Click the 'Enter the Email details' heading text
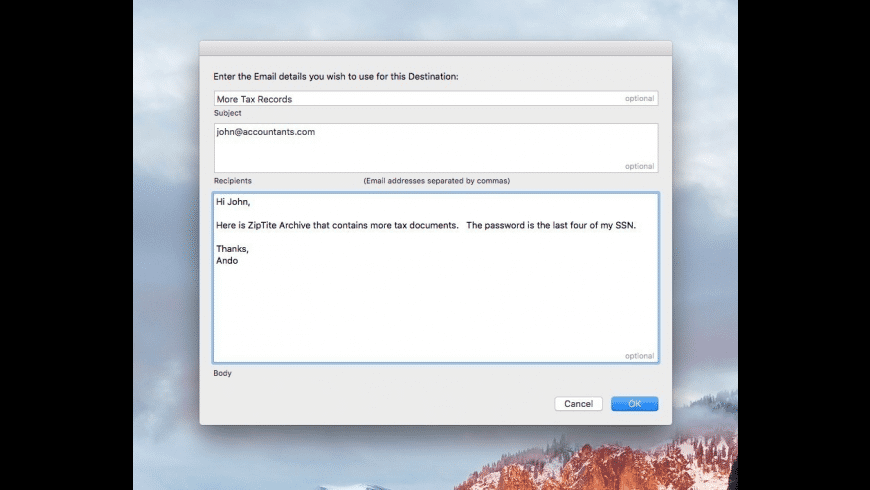This screenshot has height=490, width=870. point(336,77)
